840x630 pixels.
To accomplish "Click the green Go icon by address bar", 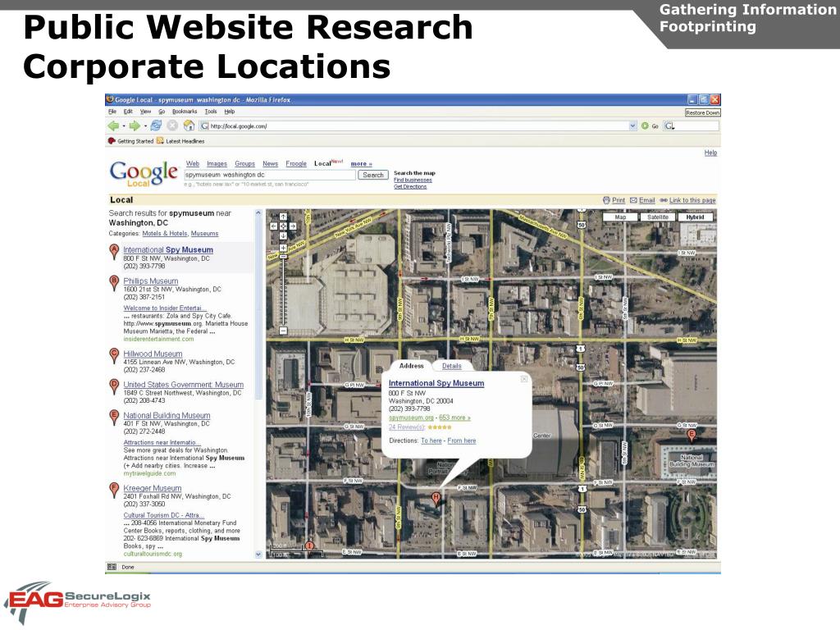I will (x=645, y=126).
